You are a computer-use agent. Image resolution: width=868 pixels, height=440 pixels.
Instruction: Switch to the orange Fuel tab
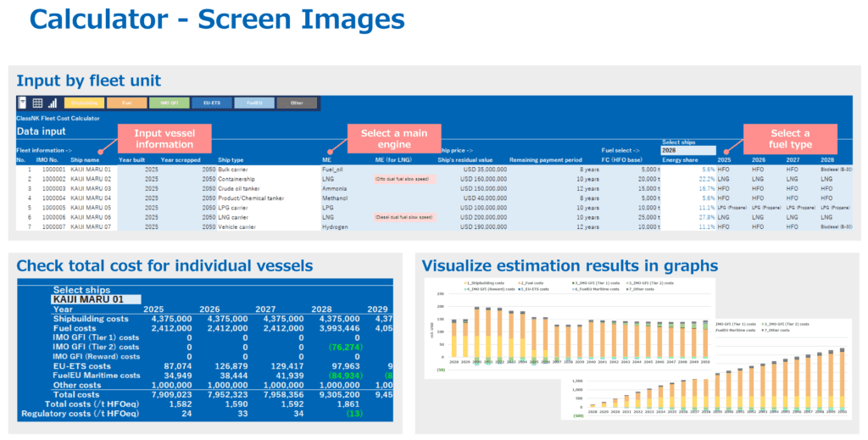tap(126, 103)
